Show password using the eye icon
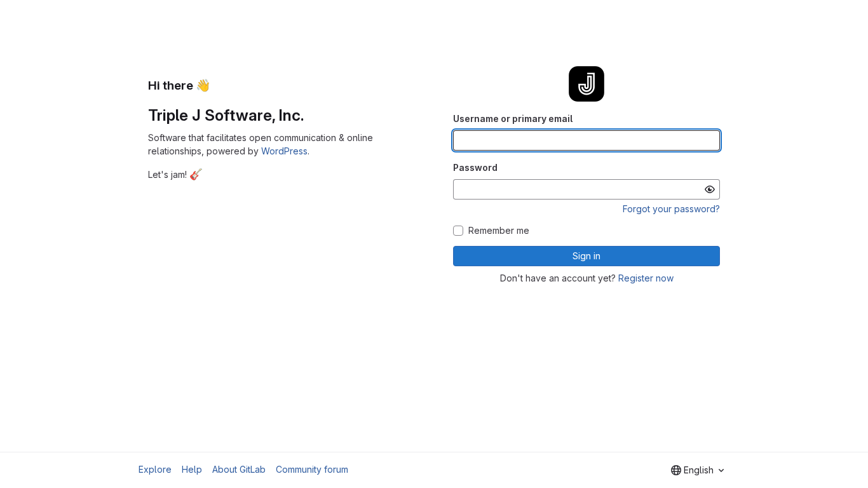The height and width of the screenshot is (488, 868). (x=710, y=189)
